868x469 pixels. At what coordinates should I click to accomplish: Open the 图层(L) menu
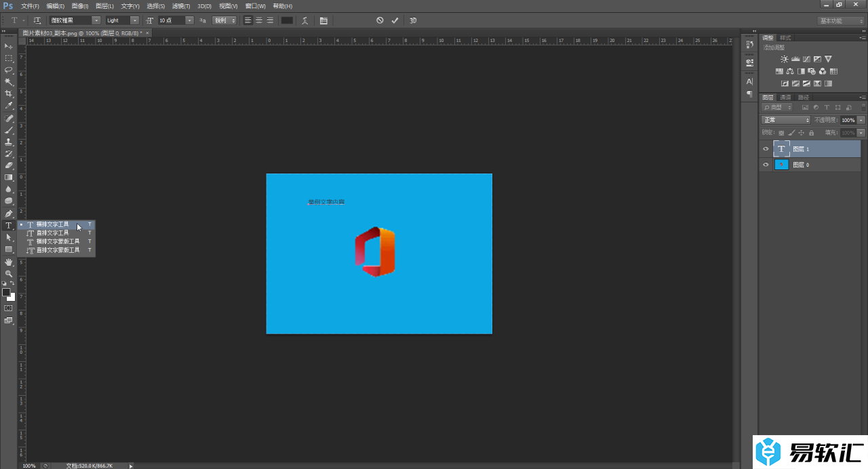pyautogui.click(x=104, y=6)
